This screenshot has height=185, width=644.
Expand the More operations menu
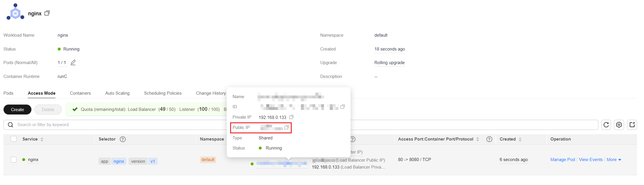tap(614, 160)
